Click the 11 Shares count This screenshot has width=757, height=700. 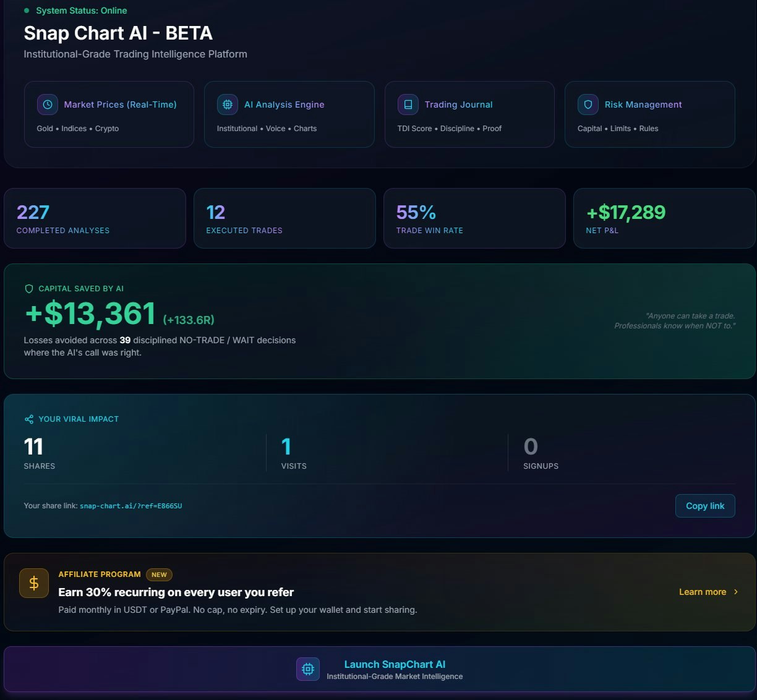(x=33, y=447)
